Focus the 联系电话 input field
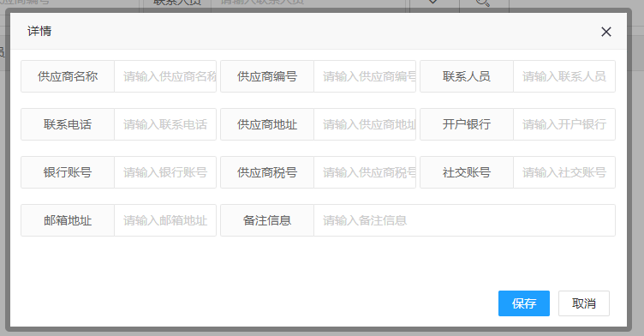Viewport: 644px width, 336px height. (165, 124)
